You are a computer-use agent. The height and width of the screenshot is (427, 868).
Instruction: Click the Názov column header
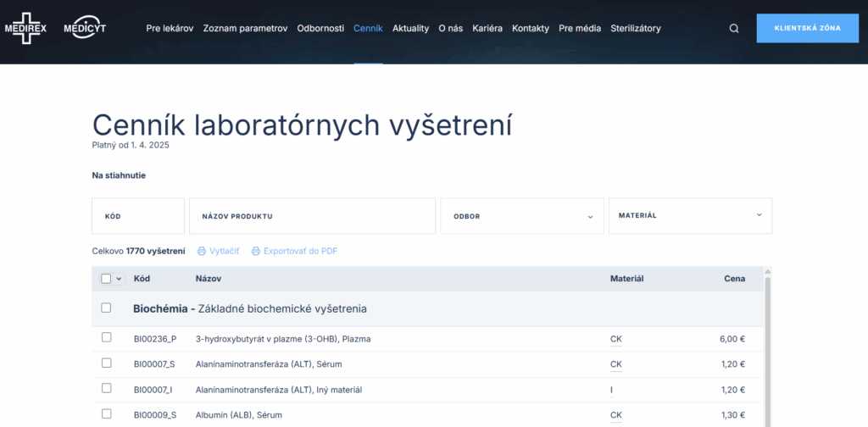tap(209, 279)
